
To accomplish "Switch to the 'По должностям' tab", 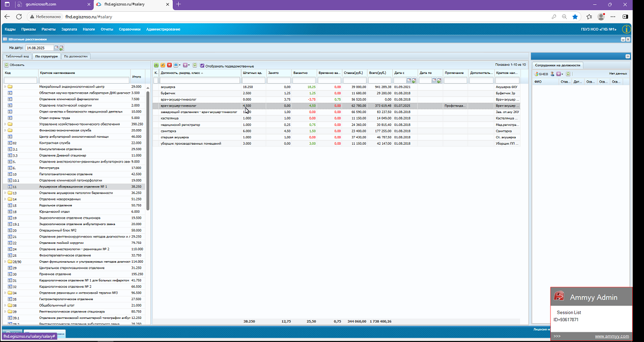I will pyautogui.click(x=76, y=56).
